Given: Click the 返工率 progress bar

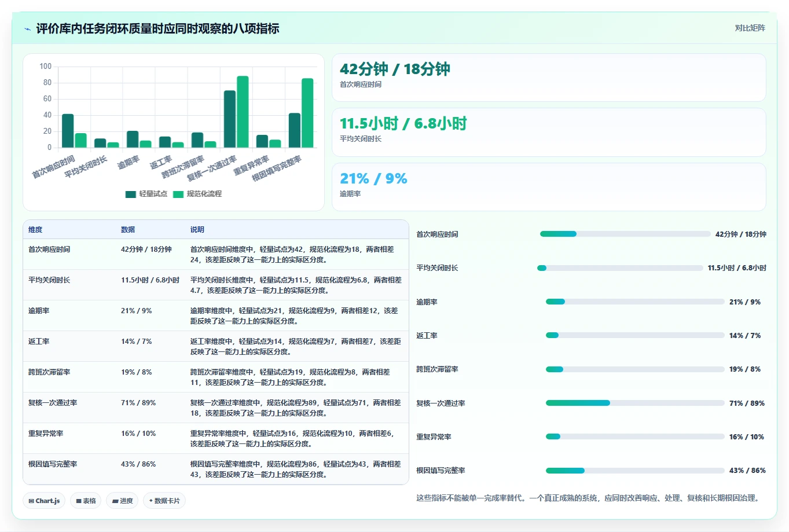Looking at the screenshot, I should click(x=635, y=335).
